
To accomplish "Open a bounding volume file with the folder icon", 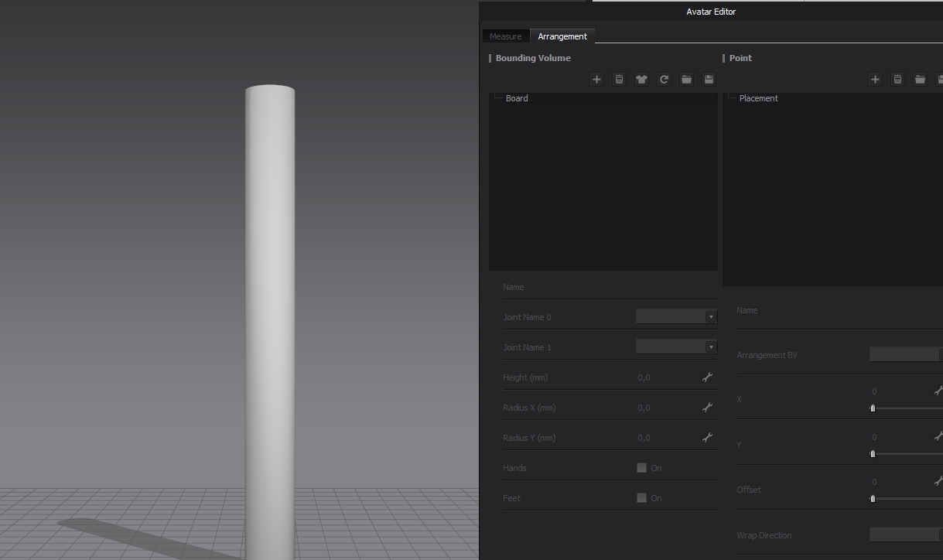I will pyautogui.click(x=686, y=80).
